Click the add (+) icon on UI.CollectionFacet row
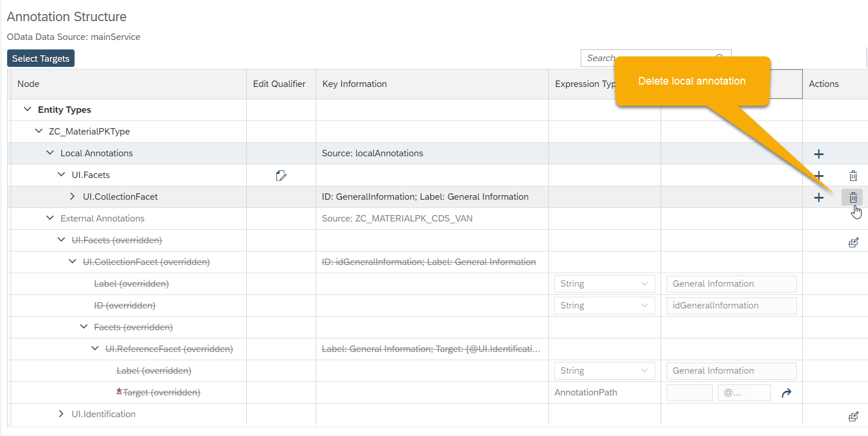 point(818,196)
